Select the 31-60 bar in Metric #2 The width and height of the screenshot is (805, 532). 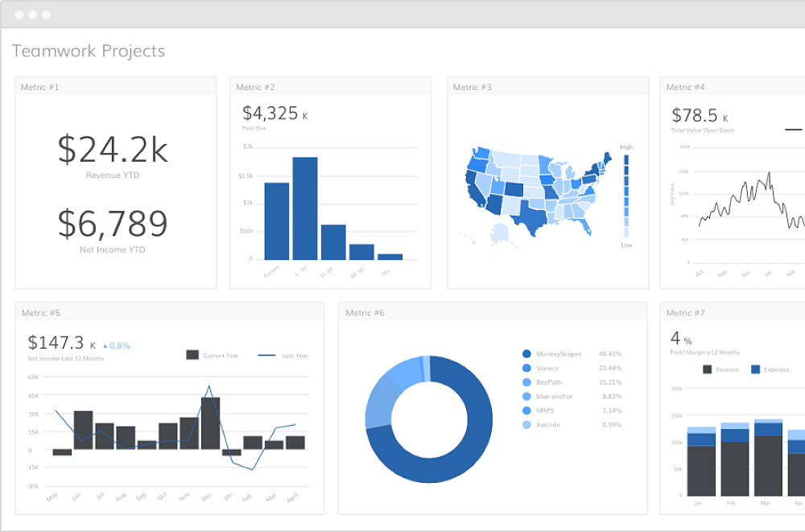click(333, 242)
